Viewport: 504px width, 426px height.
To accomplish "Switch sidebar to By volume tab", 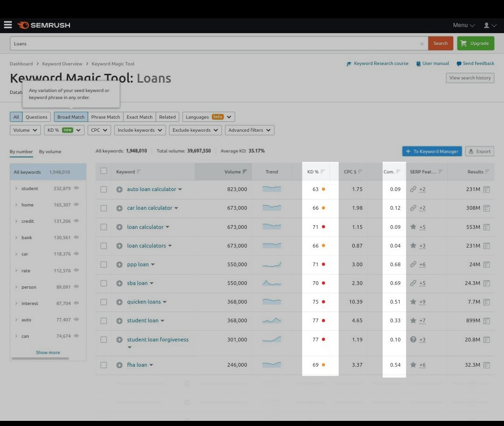I will [x=50, y=151].
